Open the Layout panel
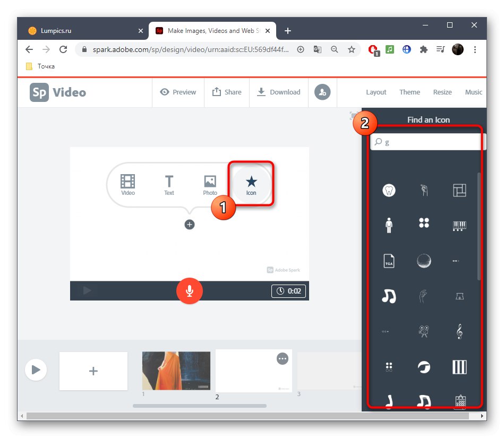 pyautogui.click(x=376, y=92)
